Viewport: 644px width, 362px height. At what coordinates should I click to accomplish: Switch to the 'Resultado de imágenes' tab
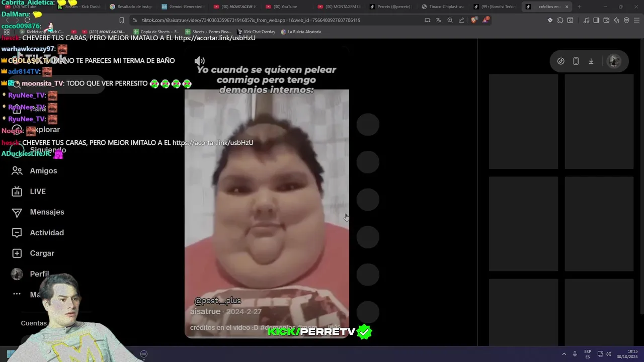point(131,7)
